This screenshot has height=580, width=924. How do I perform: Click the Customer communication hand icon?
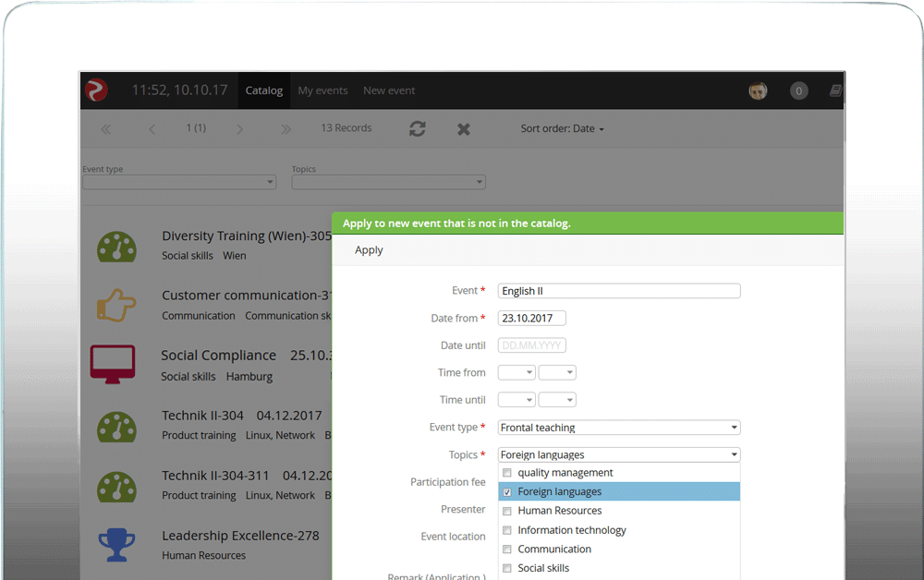(116, 305)
